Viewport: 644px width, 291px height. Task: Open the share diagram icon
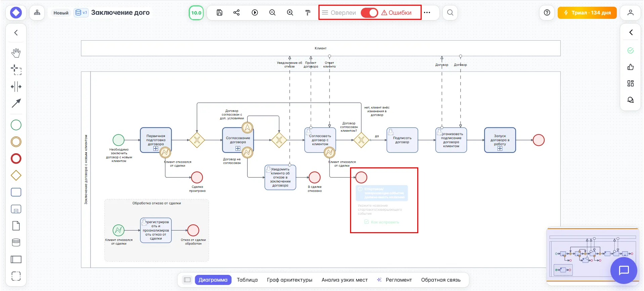[237, 13]
